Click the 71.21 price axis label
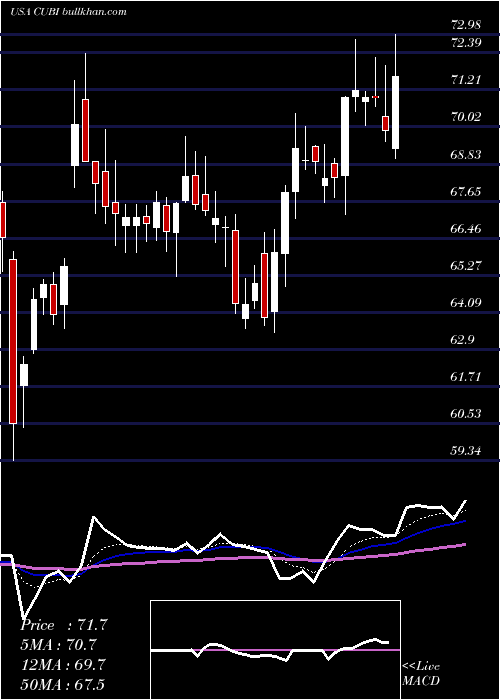The width and height of the screenshot is (500, 700). tap(466, 80)
